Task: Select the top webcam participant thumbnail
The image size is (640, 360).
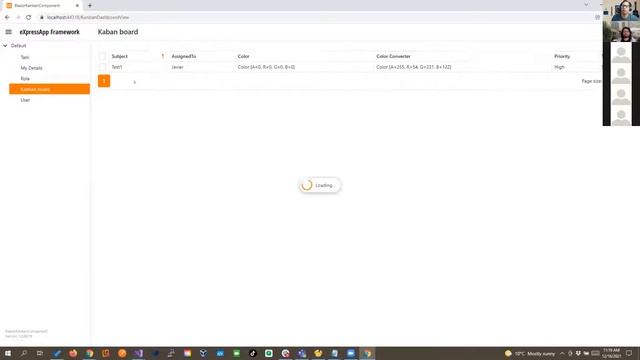Action: click(621, 10)
